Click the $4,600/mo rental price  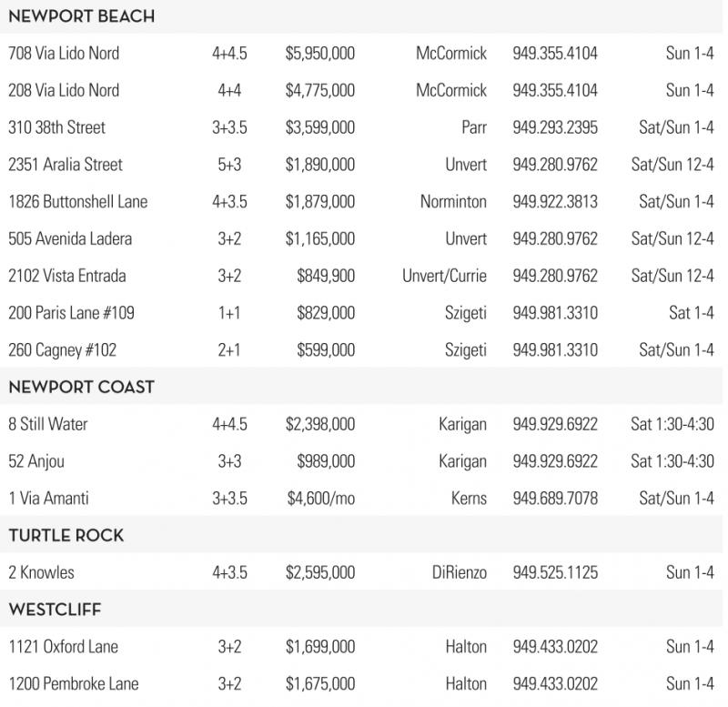coord(320,499)
